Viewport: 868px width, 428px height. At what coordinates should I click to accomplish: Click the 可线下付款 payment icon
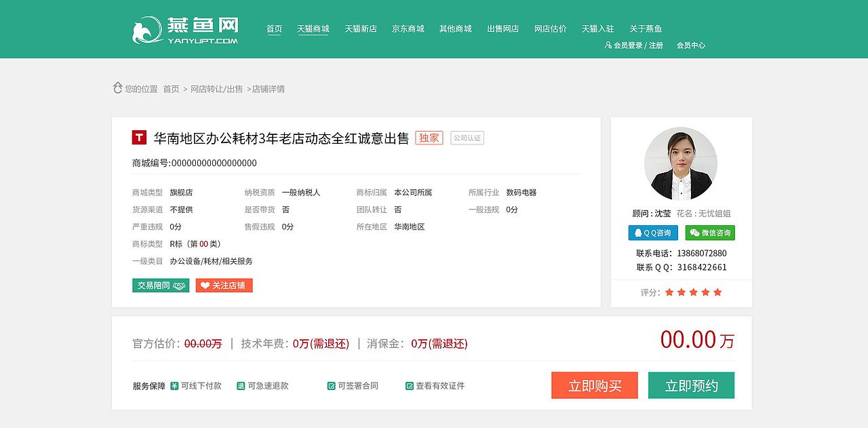[174, 385]
